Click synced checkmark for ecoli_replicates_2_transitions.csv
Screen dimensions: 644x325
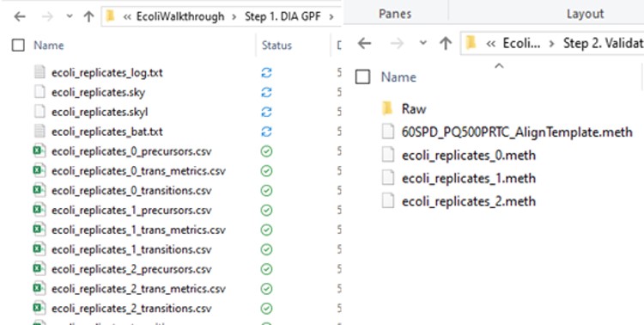tap(266, 308)
